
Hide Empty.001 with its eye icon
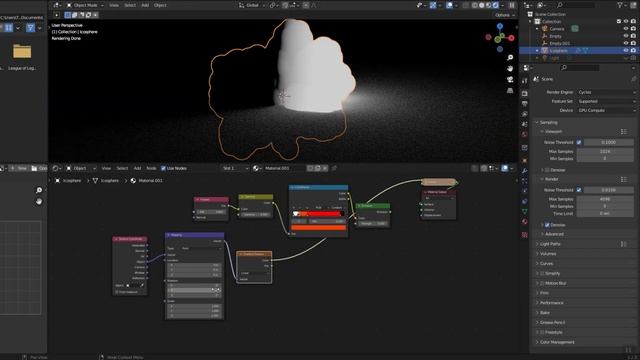coord(626,43)
